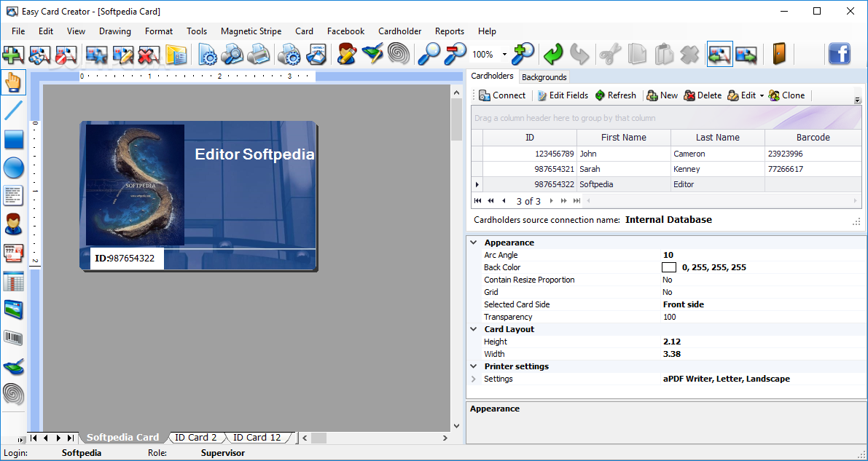
Task: Select the ellipse drawing tool
Action: point(13,167)
